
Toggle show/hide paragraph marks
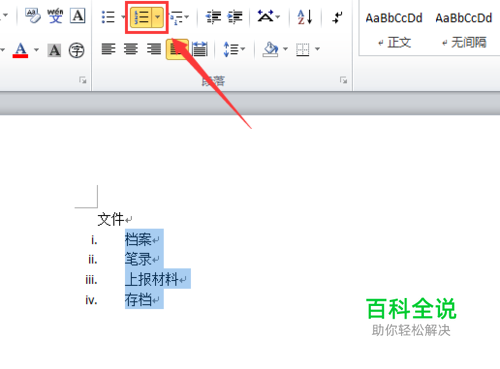click(337, 17)
